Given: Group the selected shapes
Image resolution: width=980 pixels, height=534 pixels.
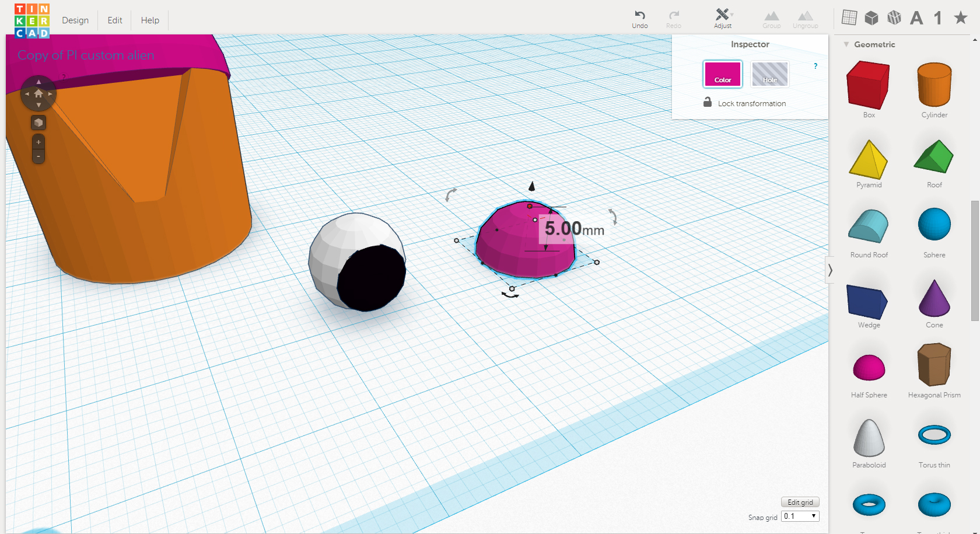Looking at the screenshot, I should pos(772,19).
